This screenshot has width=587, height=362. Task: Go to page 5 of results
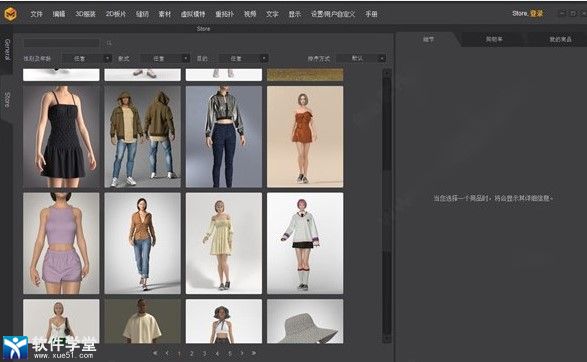[x=229, y=353]
